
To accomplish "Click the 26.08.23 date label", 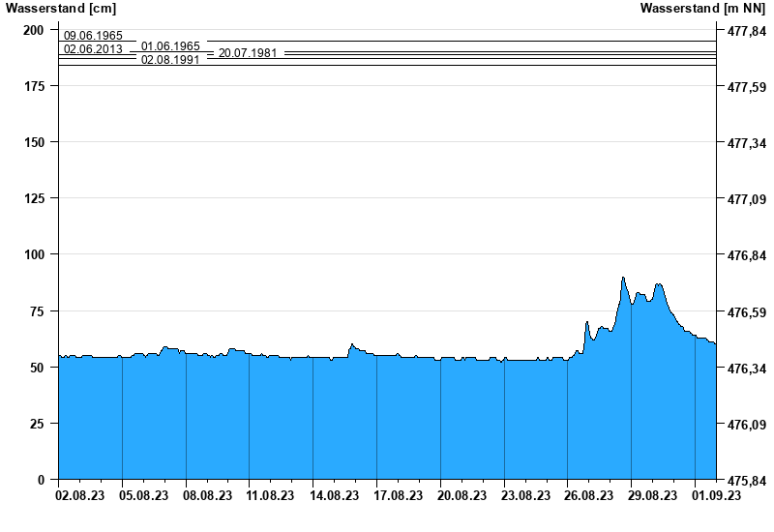I will (589, 495).
